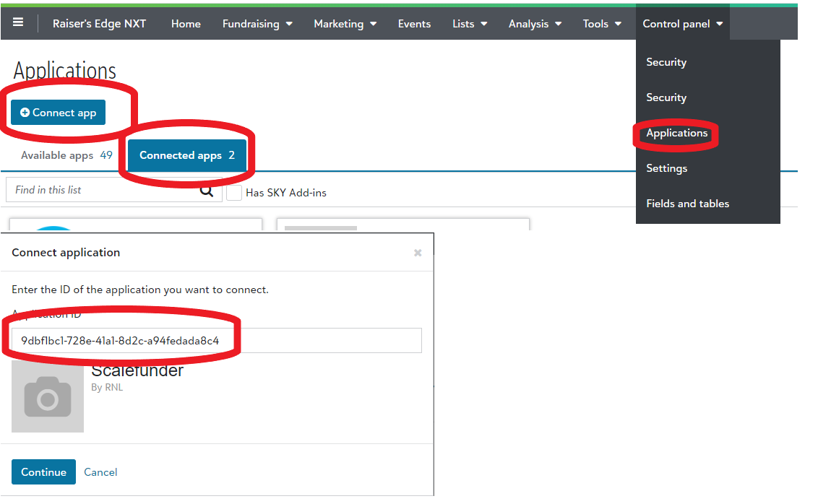This screenshot has height=504, width=818.
Task: Open the hamburger navigation menu
Action: (x=18, y=22)
